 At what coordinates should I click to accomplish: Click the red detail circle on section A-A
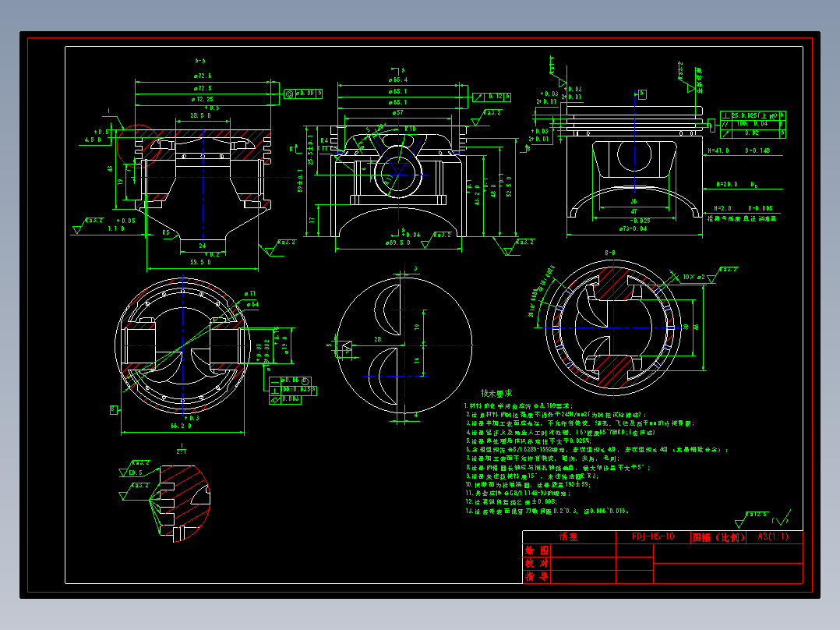(138, 147)
